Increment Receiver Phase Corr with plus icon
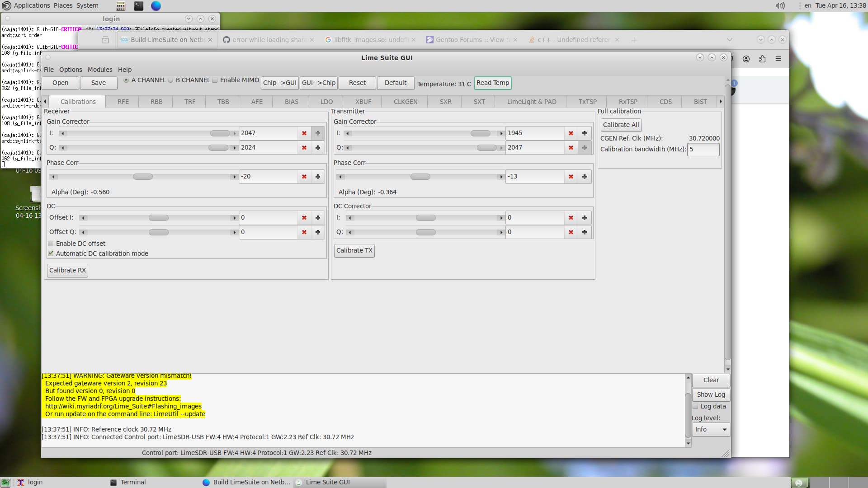868x488 pixels. (x=318, y=177)
